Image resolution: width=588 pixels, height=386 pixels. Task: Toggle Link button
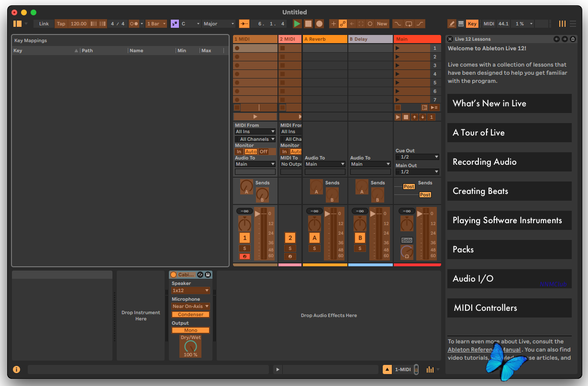(x=44, y=23)
